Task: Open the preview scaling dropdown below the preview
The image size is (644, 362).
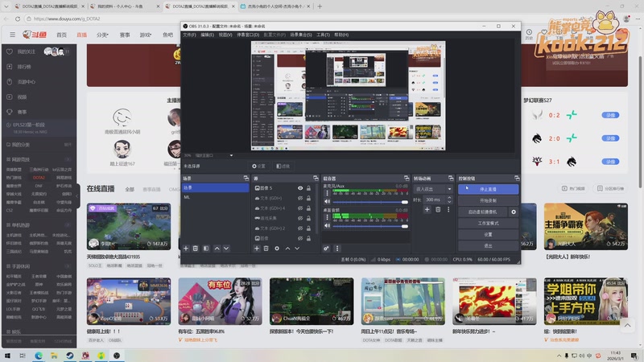Action: (231, 155)
